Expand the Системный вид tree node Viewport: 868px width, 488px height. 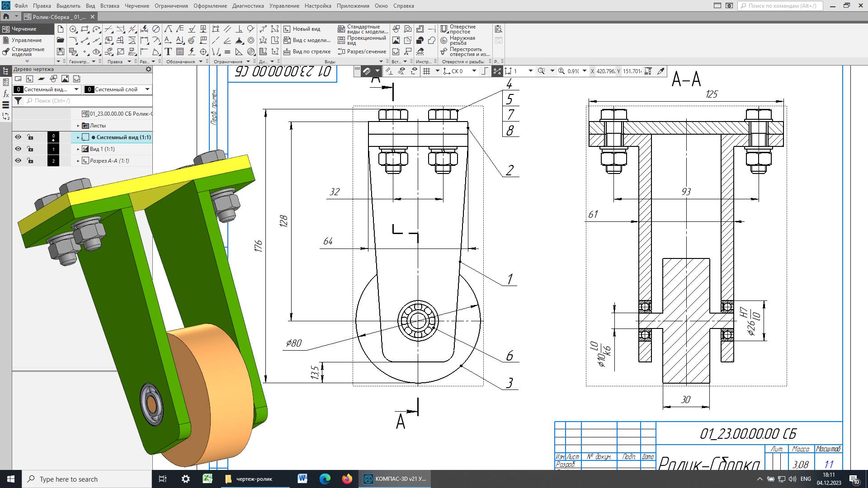(x=78, y=137)
